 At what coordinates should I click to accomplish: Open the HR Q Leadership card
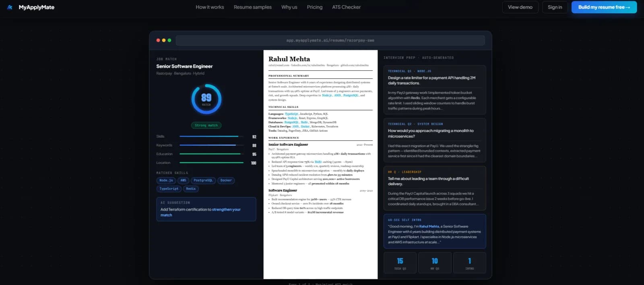(435, 188)
